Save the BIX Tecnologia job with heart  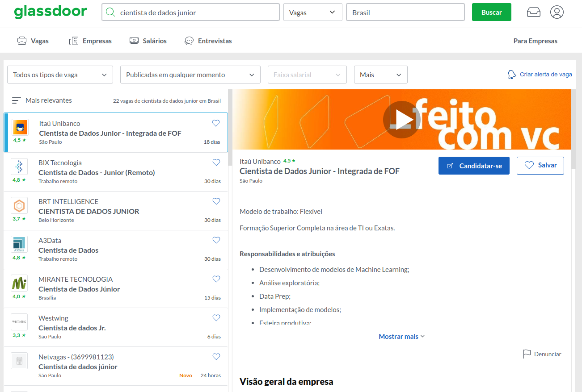[x=216, y=163]
